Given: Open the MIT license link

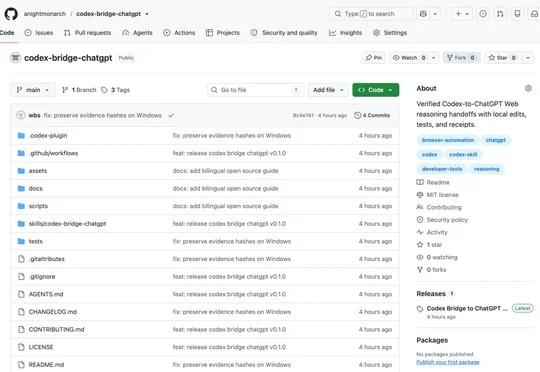Looking at the screenshot, I should pyautogui.click(x=442, y=195).
